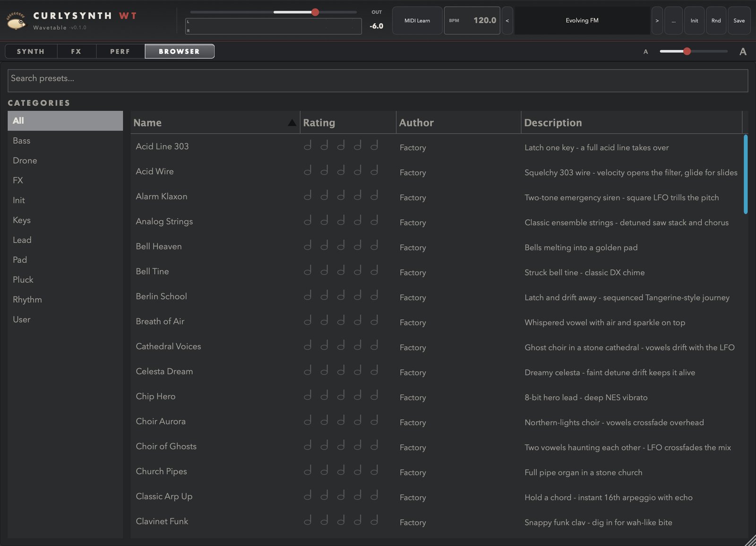This screenshot has width=756, height=546.
Task: Switch to the SYNTH tab
Action: [x=31, y=51]
